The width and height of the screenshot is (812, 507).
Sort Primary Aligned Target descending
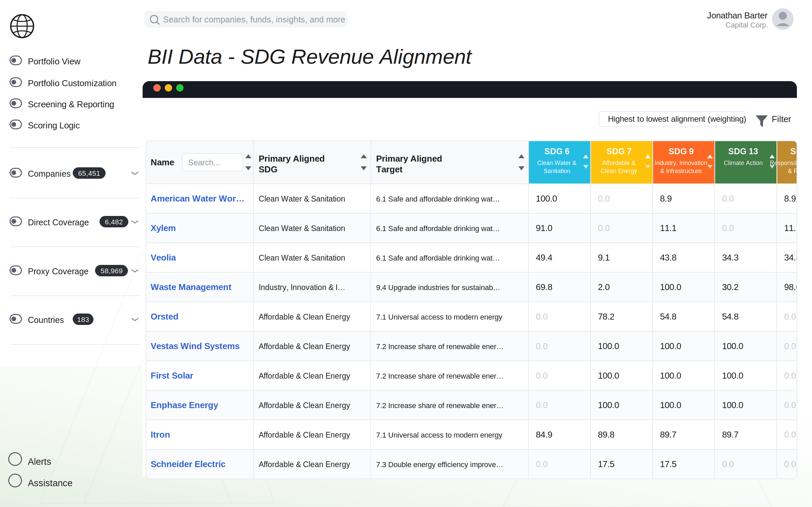[x=521, y=168]
